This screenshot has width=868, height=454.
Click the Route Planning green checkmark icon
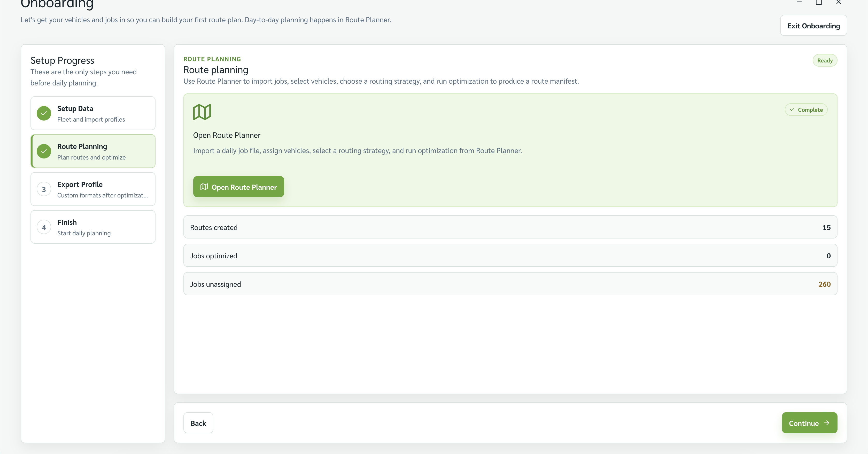[x=44, y=151]
